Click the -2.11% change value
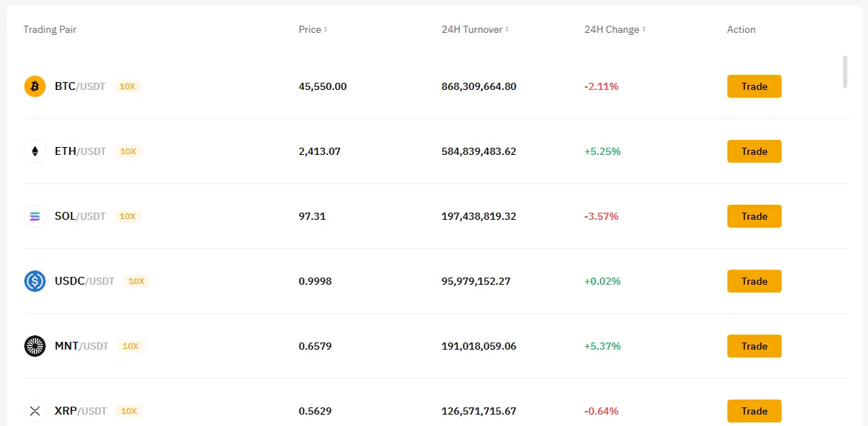The height and width of the screenshot is (426, 868). point(602,86)
